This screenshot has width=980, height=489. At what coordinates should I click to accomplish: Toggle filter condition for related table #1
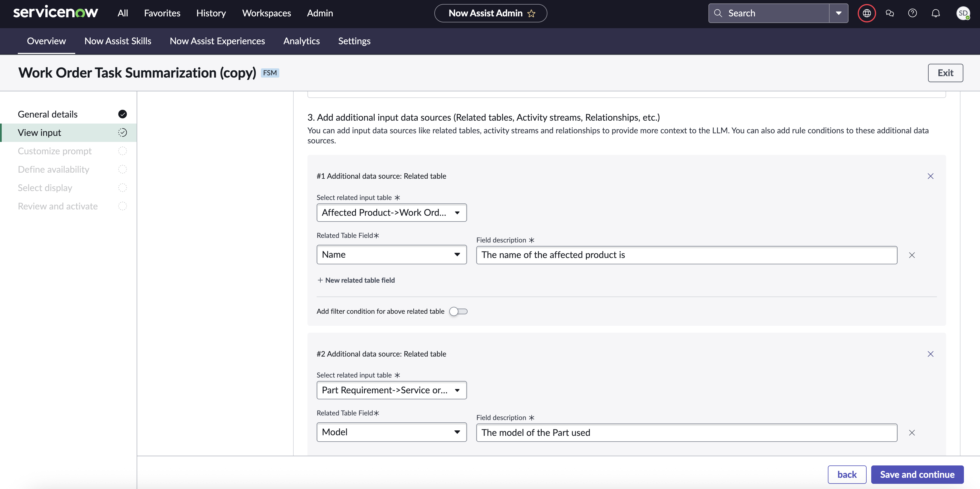point(458,311)
